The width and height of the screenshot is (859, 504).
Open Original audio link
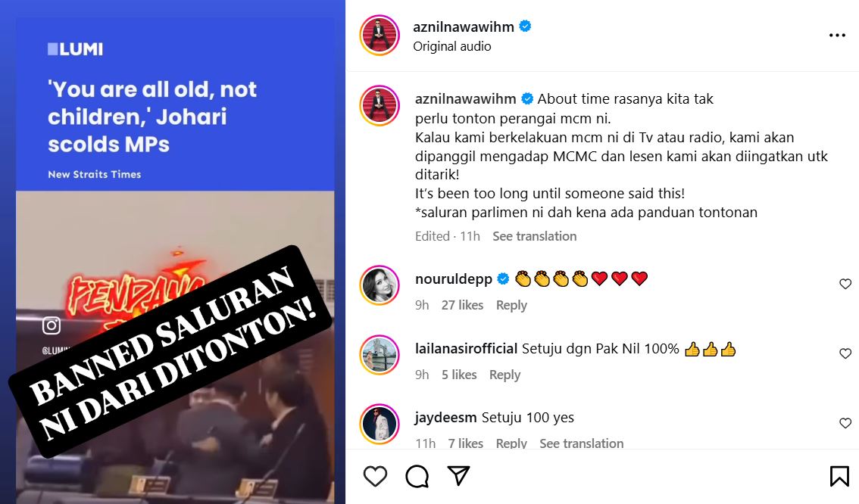(452, 46)
